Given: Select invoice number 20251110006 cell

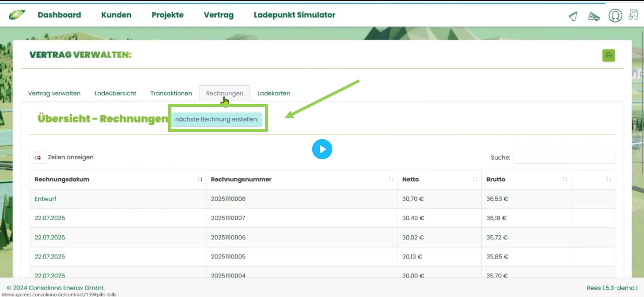Looking at the screenshot, I should [x=301, y=237].
